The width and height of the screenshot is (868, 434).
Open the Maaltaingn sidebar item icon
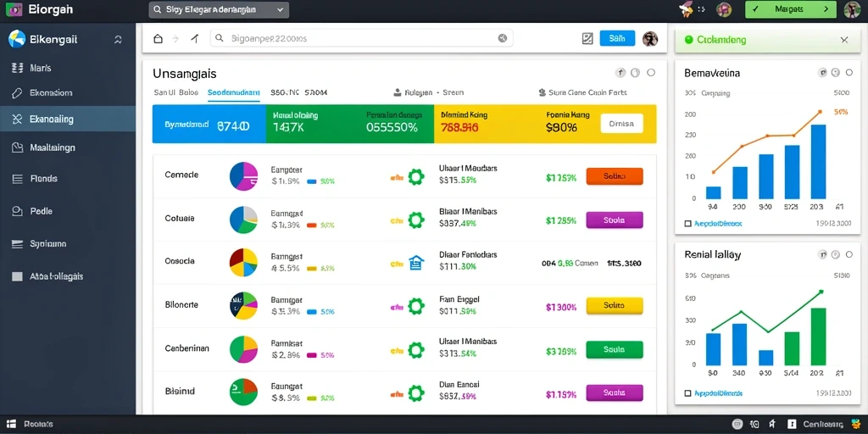[17, 147]
